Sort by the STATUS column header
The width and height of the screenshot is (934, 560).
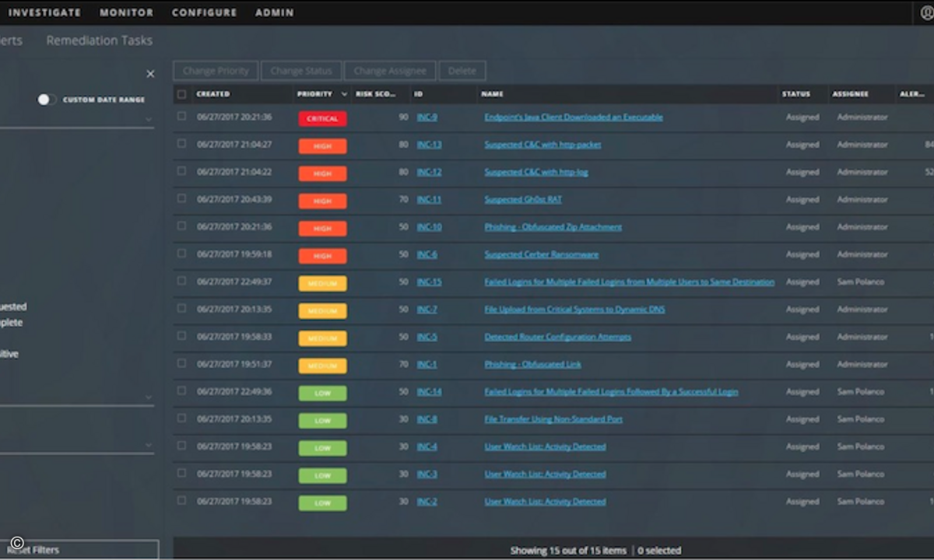tap(796, 94)
